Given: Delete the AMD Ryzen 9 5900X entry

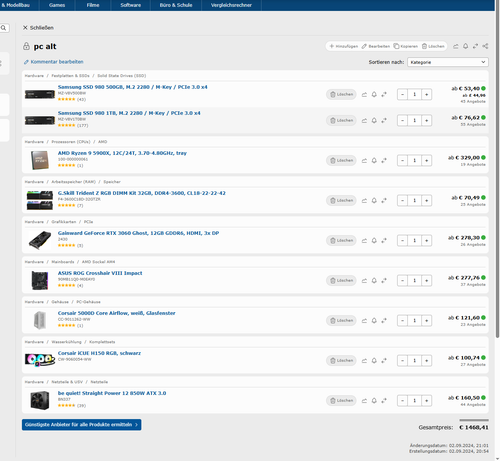Looking at the screenshot, I should click(x=341, y=161).
